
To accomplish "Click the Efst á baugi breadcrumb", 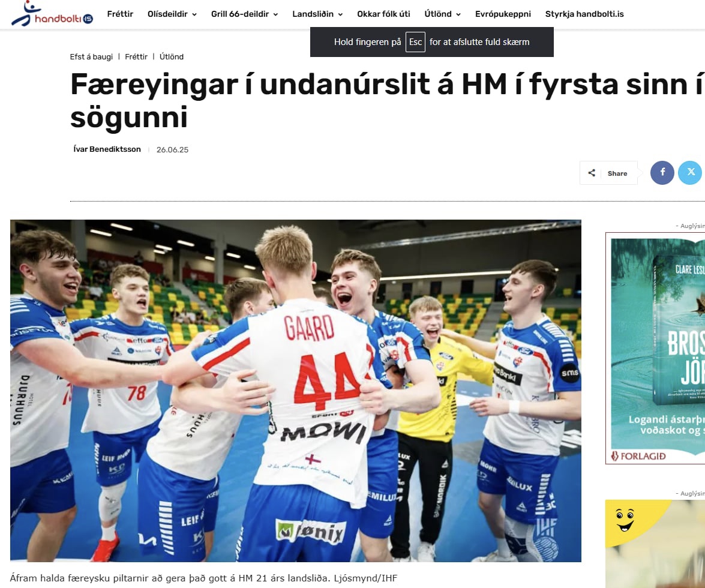I will (91, 56).
